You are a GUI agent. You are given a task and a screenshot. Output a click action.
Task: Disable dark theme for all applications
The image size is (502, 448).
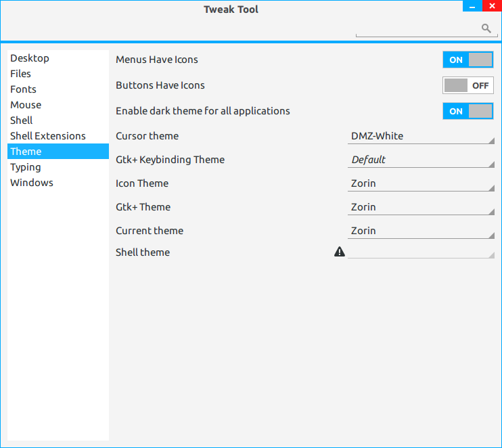point(467,111)
